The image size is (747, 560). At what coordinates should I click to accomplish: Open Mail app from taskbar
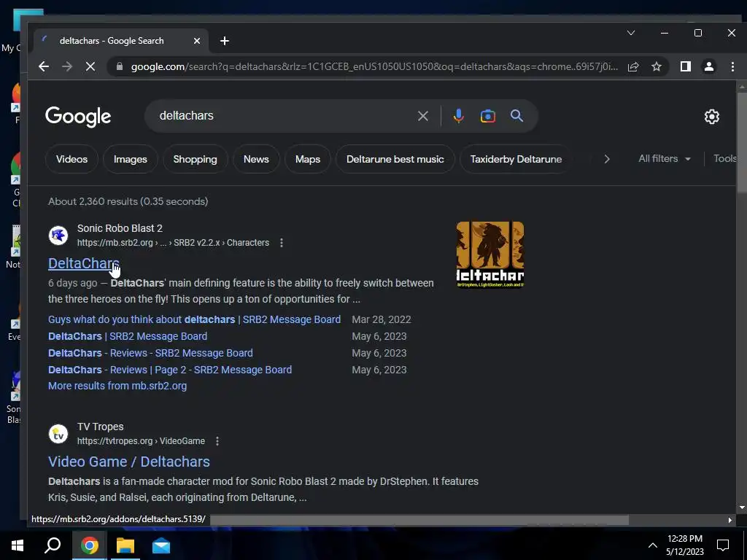(x=161, y=545)
